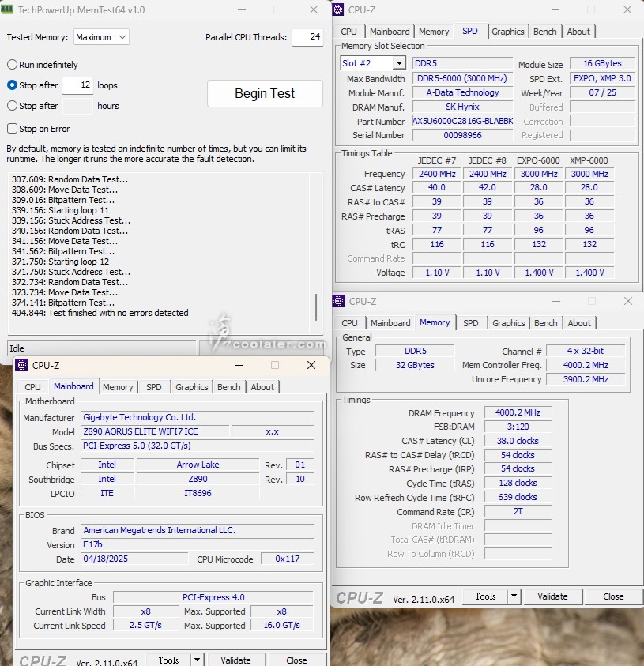
Task: Click Gigabyte Technology Co. Ltd. manufacturer
Action: coord(197,417)
